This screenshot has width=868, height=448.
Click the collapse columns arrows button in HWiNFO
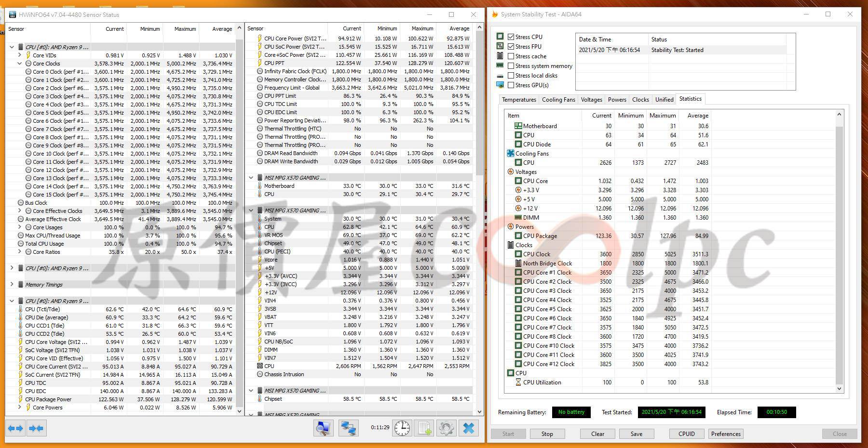36,428
